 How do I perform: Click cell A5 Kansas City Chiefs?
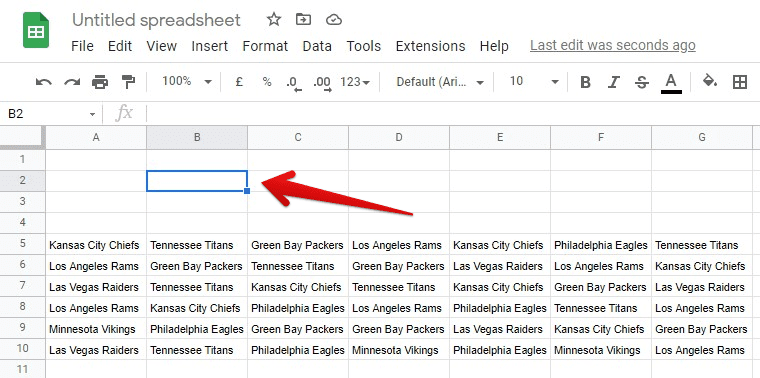(x=96, y=245)
